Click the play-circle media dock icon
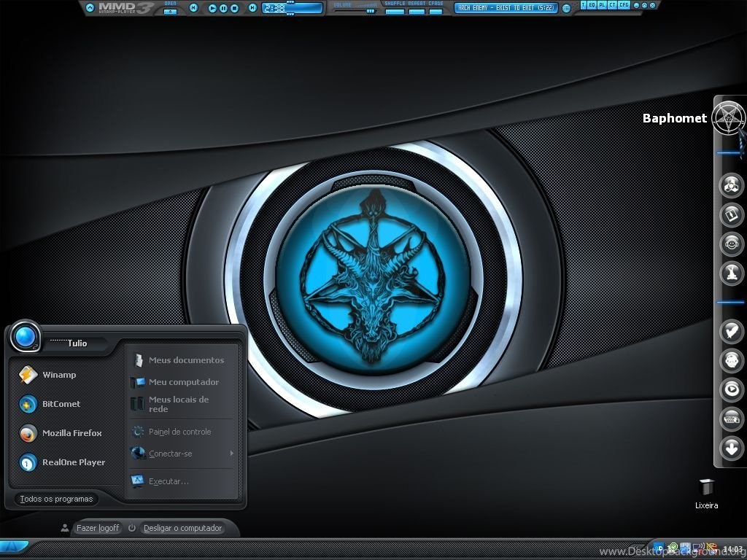The width and height of the screenshot is (747, 560). point(731,389)
